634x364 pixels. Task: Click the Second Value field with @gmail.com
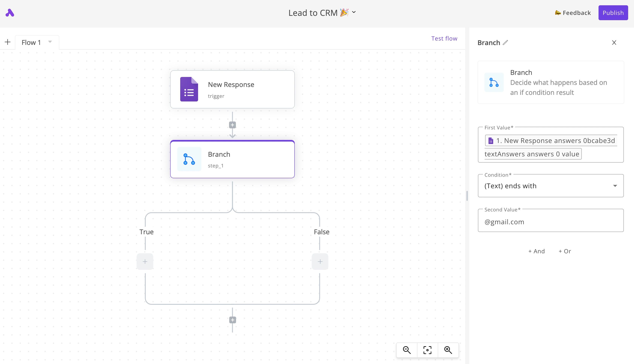[551, 220]
